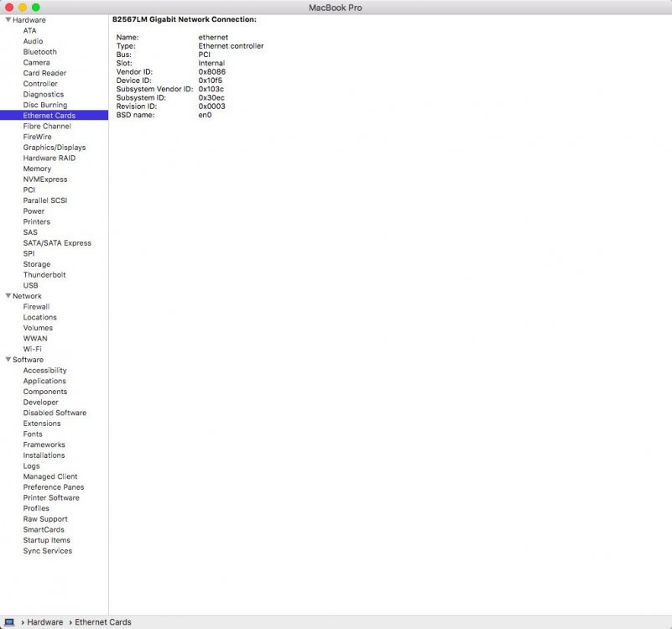Viewport: 672px width, 629px height.
Task: Select Firewall under Network
Action: tap(36, 307)
